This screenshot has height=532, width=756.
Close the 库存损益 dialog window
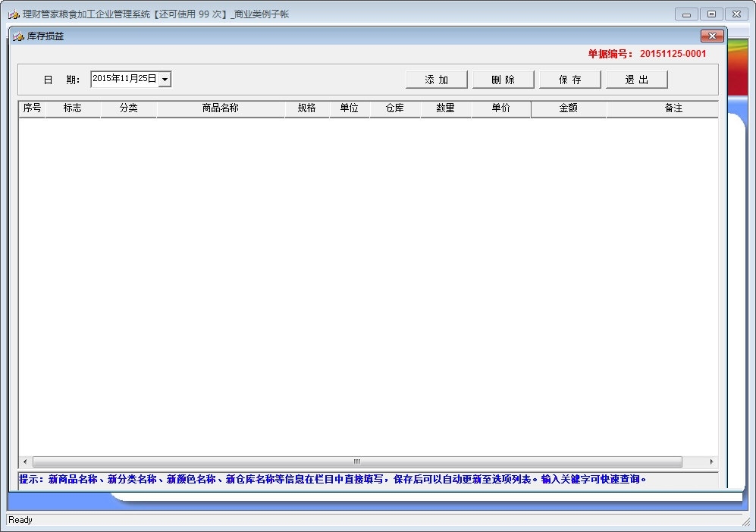[711, 36]
